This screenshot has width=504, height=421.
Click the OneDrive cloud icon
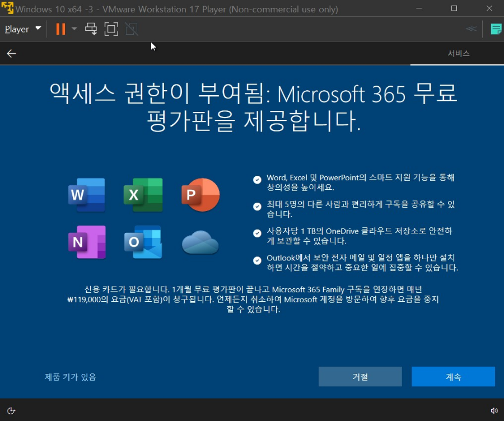(200, 242)
